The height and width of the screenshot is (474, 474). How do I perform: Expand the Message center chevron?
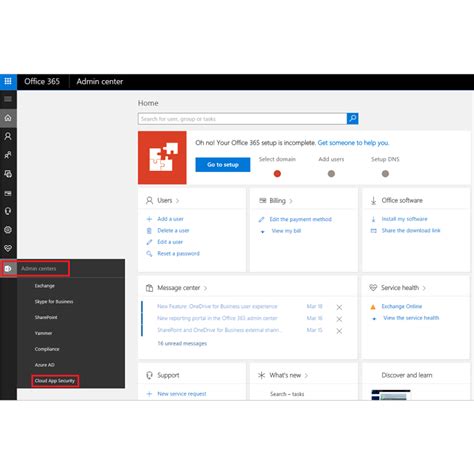(205, 288)
